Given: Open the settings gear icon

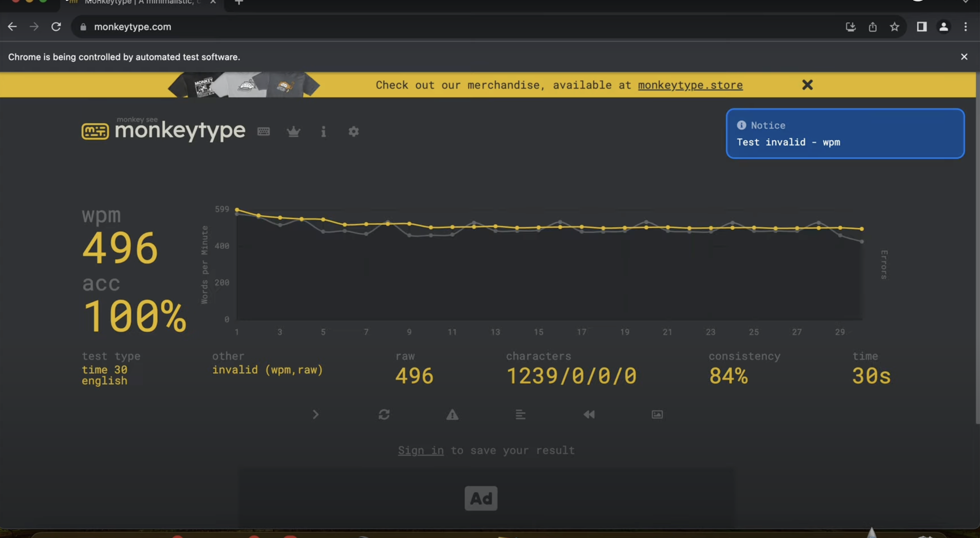Looking at the screenshot, I should [353, 131].
